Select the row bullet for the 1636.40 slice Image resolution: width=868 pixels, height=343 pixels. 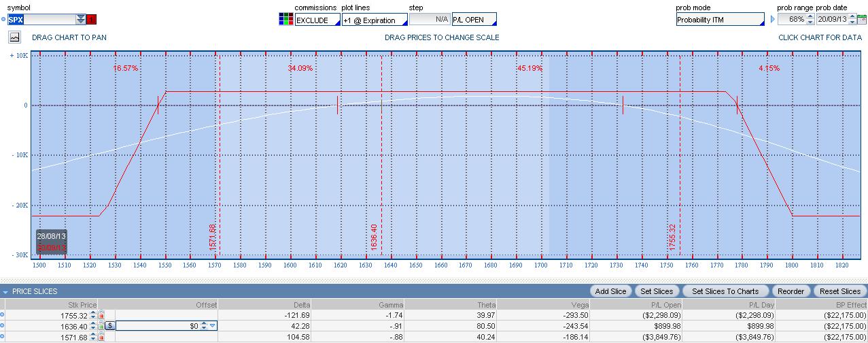point(3,326)
